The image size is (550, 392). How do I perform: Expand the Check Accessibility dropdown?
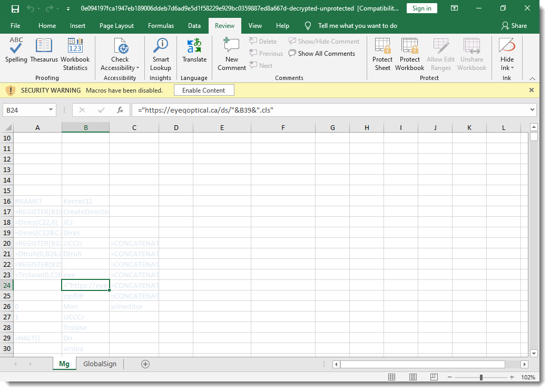137,68
